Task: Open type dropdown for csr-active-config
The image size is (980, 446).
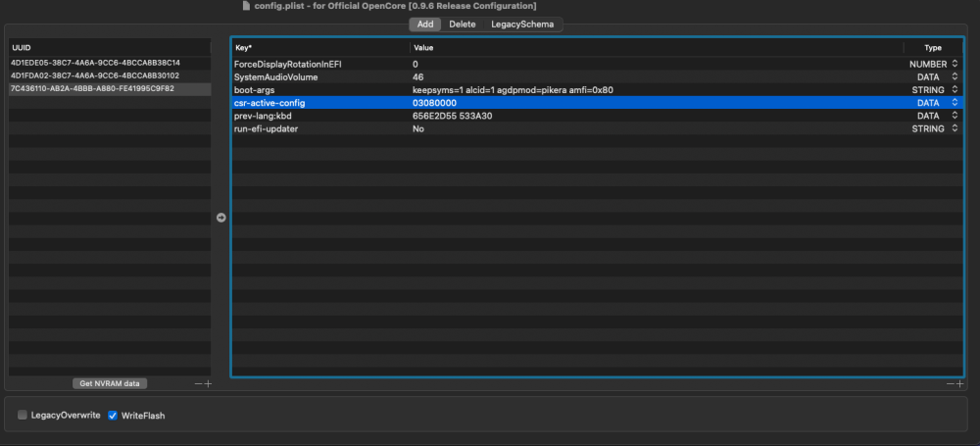Action: 955,103
